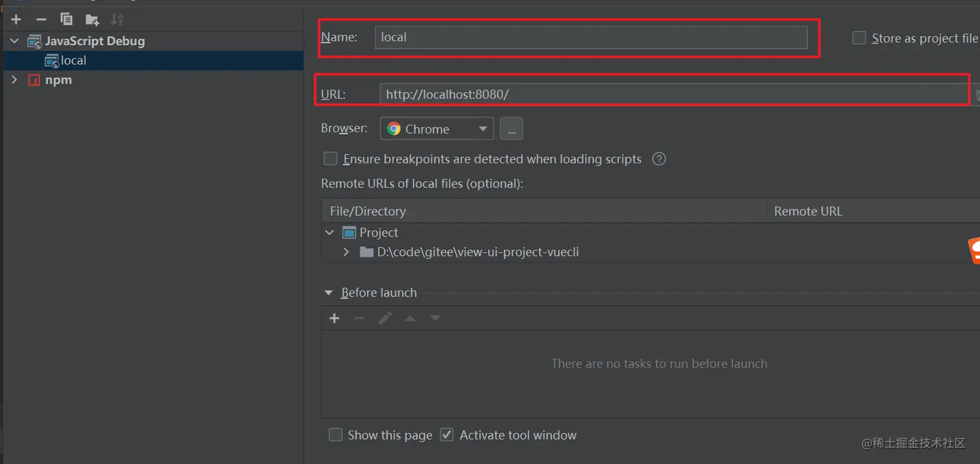Move Before launch task up

click(x=410, y=318)
